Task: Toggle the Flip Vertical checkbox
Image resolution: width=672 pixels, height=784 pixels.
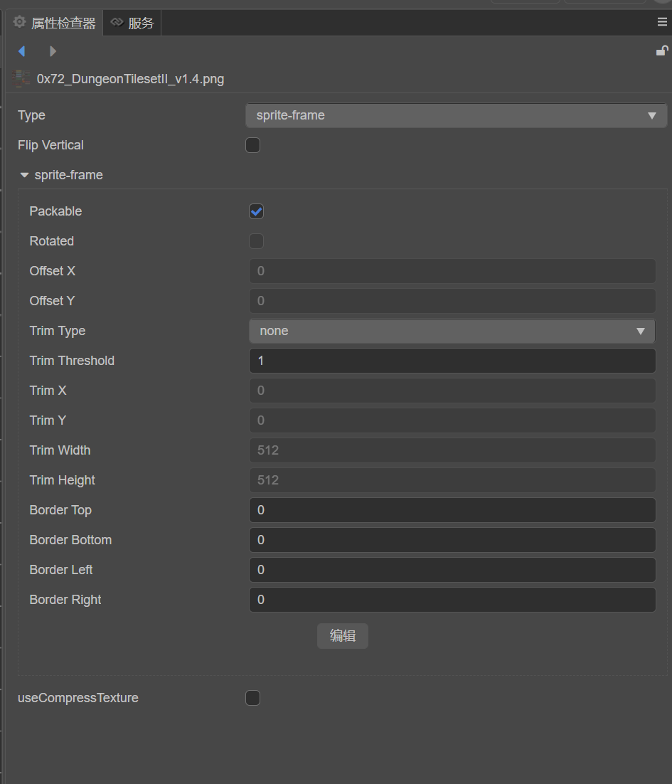Action: (252, 145)
